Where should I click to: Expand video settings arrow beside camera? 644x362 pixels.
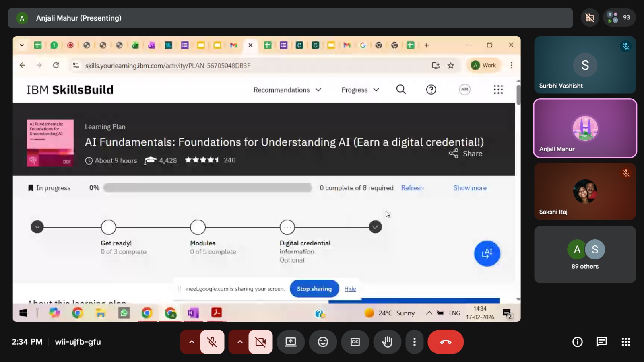240,342
